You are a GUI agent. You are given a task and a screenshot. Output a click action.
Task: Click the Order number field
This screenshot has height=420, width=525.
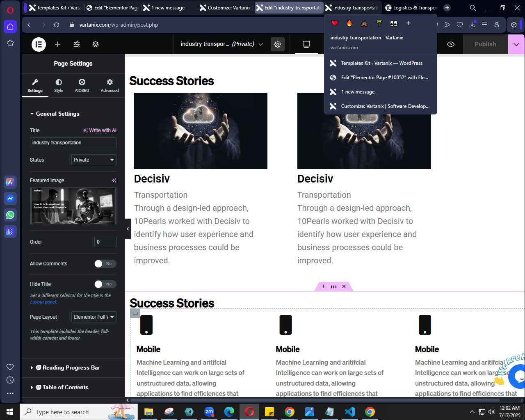pyautogui.click(x=105, y=242)
